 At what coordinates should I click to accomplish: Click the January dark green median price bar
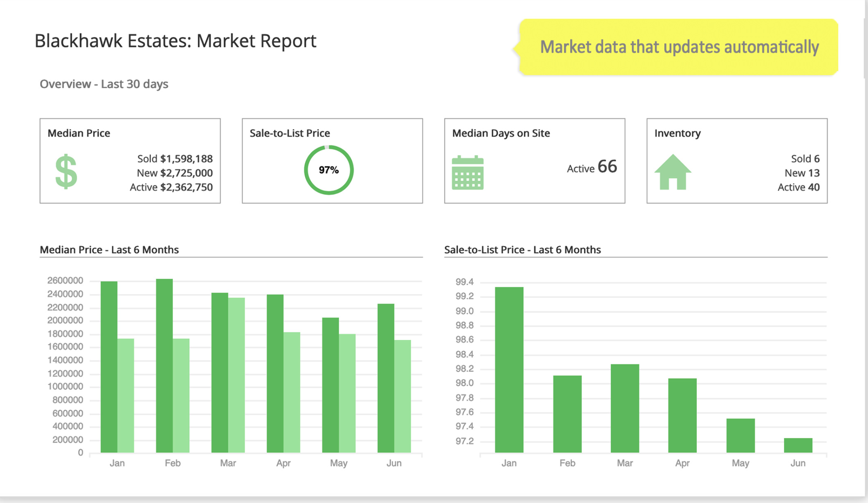(109, 366)
